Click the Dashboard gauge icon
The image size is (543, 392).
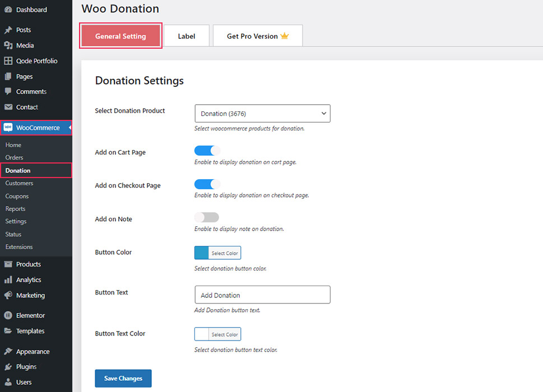click(8, 10)
